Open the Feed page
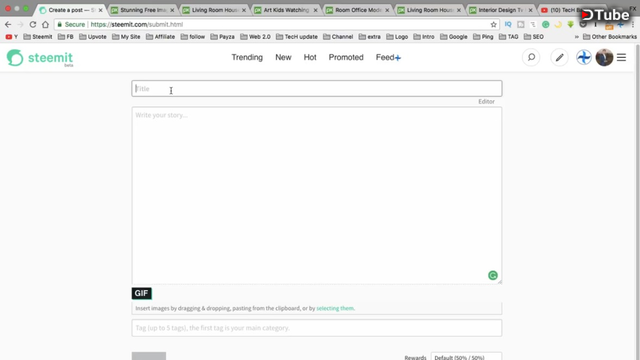640x360 pixels. tap(388, 58)
